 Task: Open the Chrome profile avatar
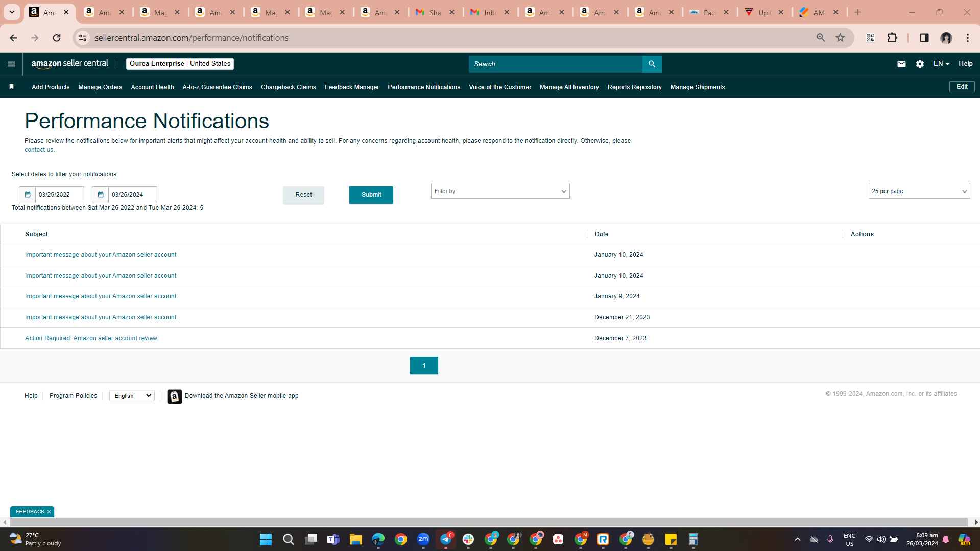coord(946,38)
